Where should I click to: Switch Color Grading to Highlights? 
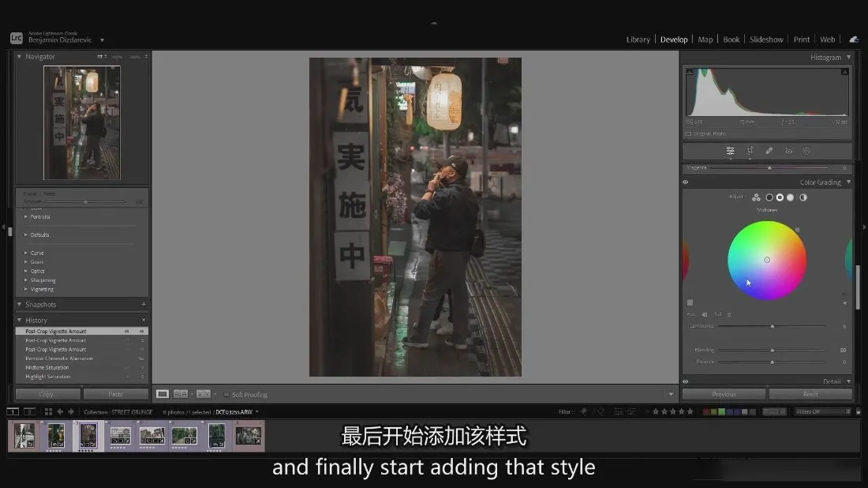791,197
